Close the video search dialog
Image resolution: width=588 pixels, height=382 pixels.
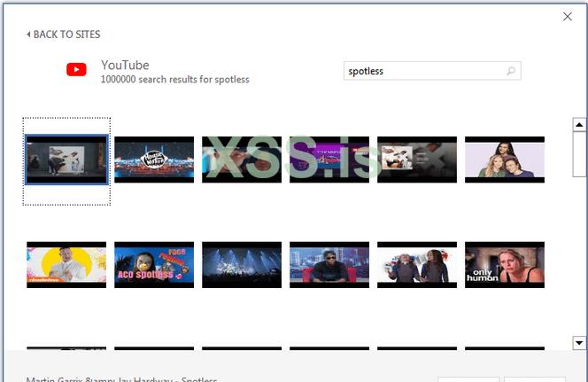tap(568, 17)
